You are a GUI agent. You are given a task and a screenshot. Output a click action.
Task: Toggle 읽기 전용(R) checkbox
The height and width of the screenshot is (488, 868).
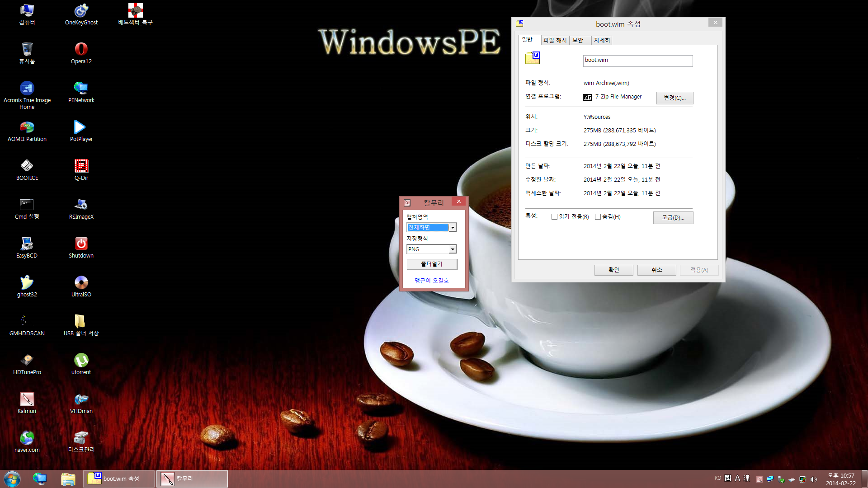554,217
